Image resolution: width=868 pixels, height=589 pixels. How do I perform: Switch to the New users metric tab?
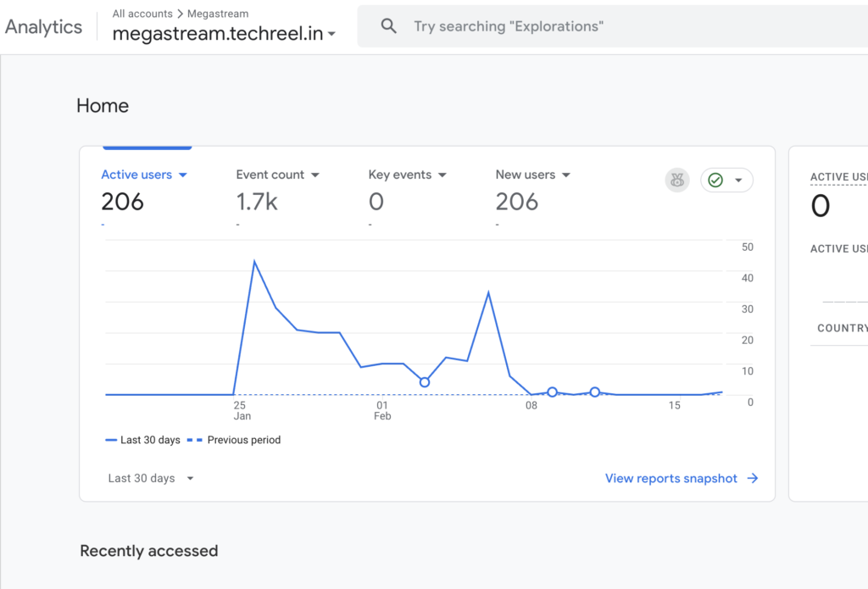pyautogui.click(x=525, y=175)
